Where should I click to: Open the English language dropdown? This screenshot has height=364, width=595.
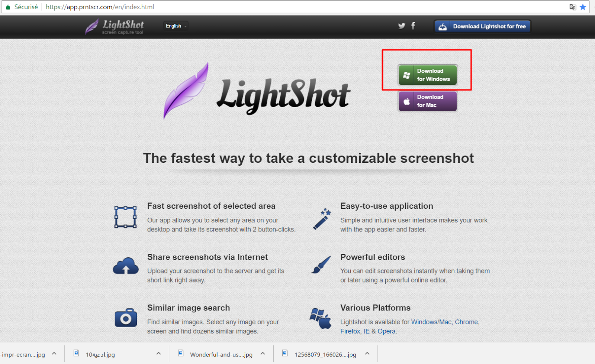click(x=175, y=26)
